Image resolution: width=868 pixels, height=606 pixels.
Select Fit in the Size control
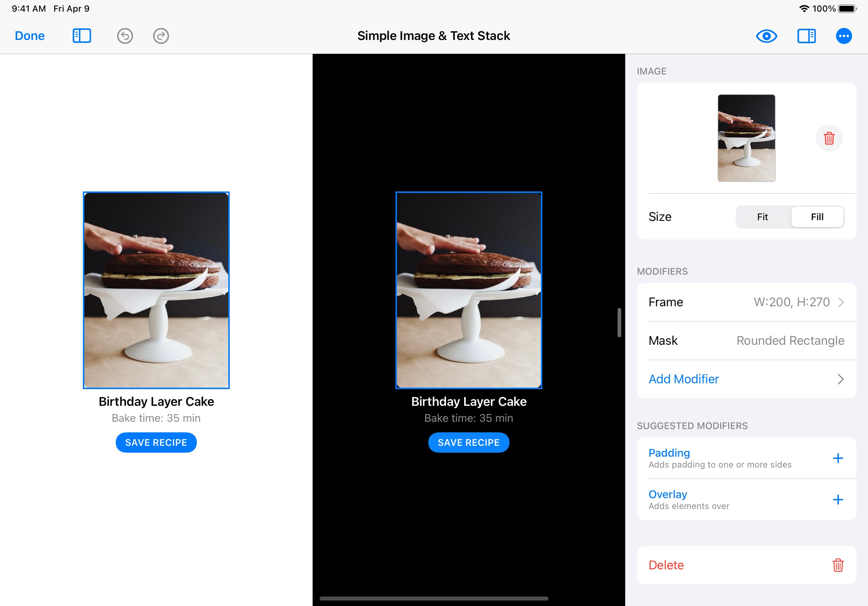point(762,217)
